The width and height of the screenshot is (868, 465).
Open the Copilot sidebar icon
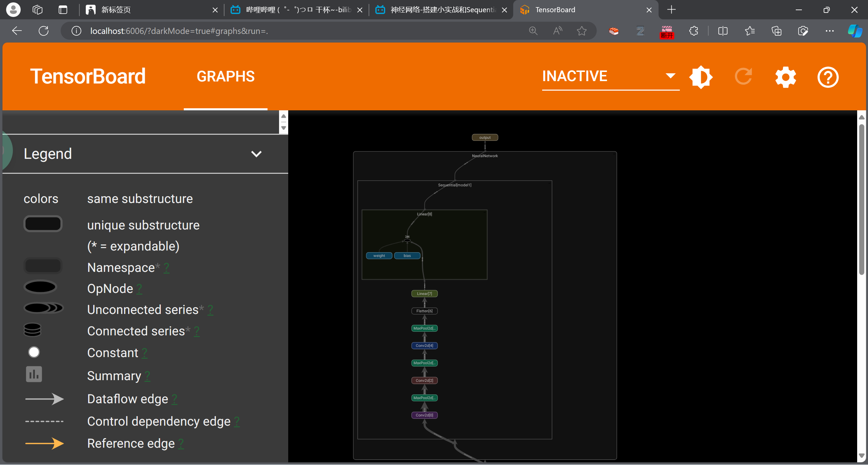(x=855, y=31)
